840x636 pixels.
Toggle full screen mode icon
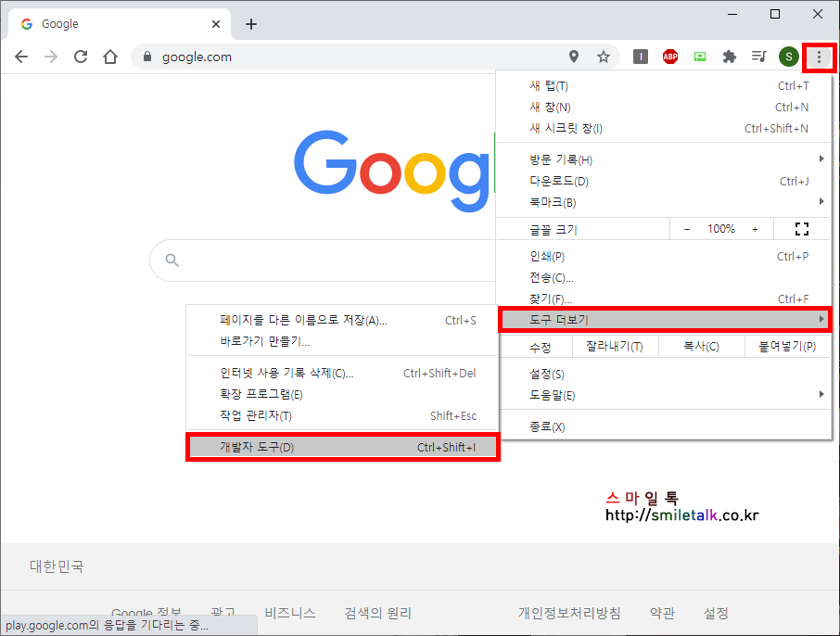tap(801, 229)
